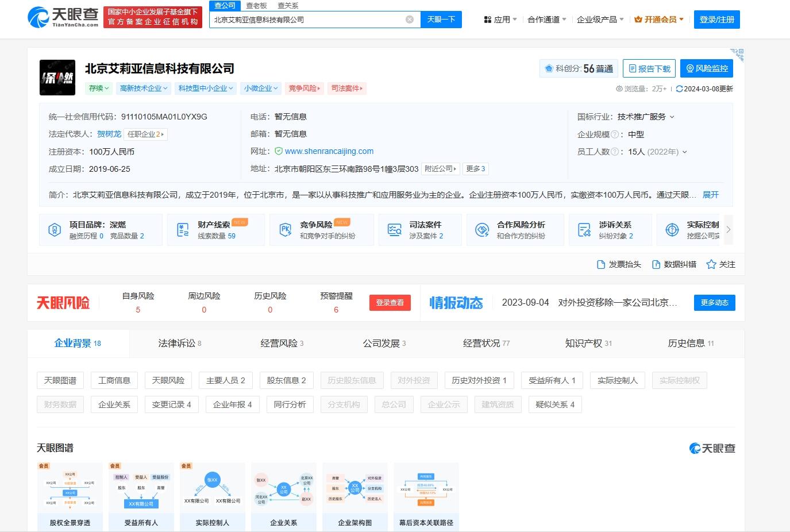Viewport: 790px width, 532px height.
Task: Switch to the 经营状况 tab
Action: click(487, 343)
